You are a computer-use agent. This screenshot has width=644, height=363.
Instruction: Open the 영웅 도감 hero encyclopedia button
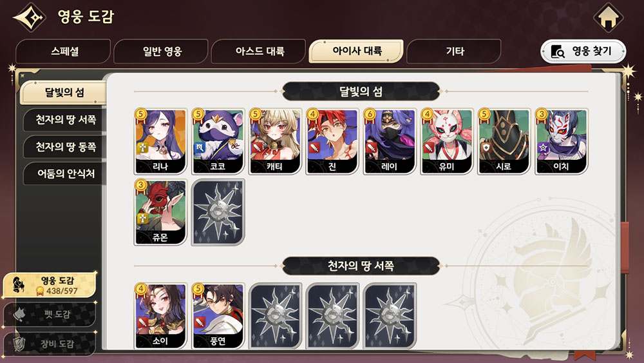50,285
